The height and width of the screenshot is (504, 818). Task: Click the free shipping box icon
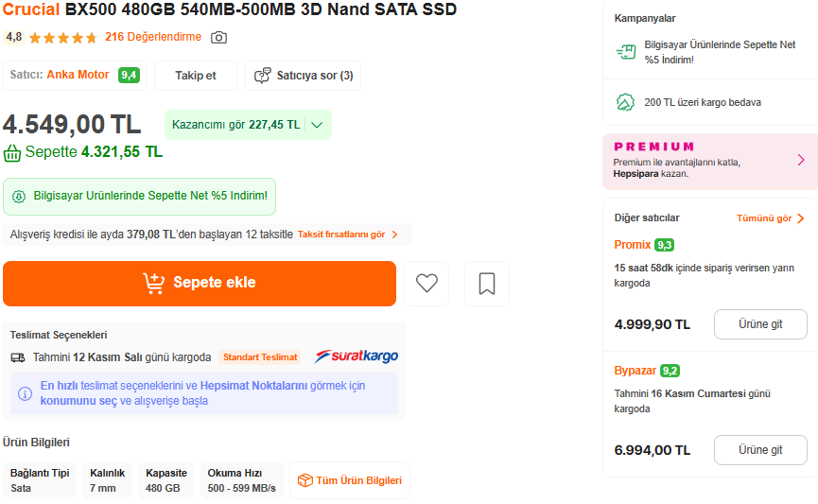[625, 102]
